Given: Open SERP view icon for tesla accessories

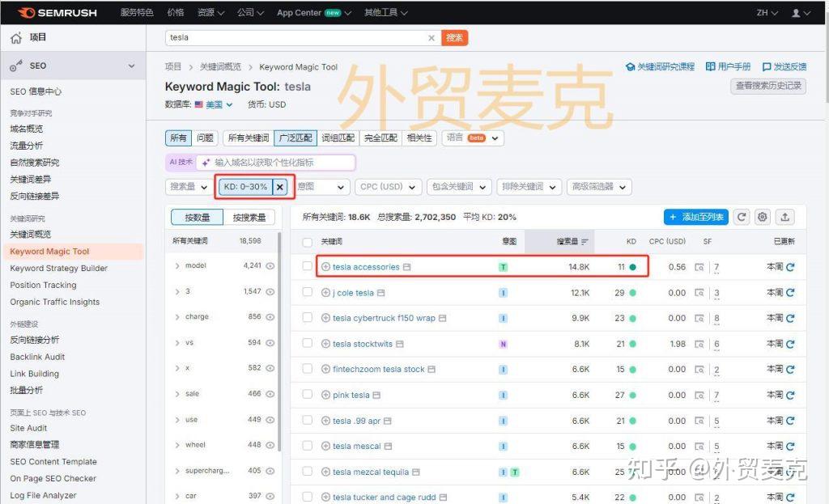Looking at the screenshot, I should 699,267.
